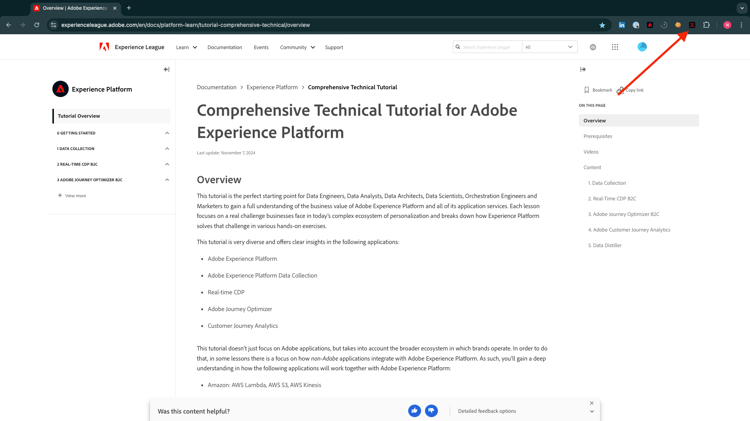Screen dimensions: 750x421
Task: Open the Experience League user avatar
Action: pyautogui.click(x=642, y=46)
